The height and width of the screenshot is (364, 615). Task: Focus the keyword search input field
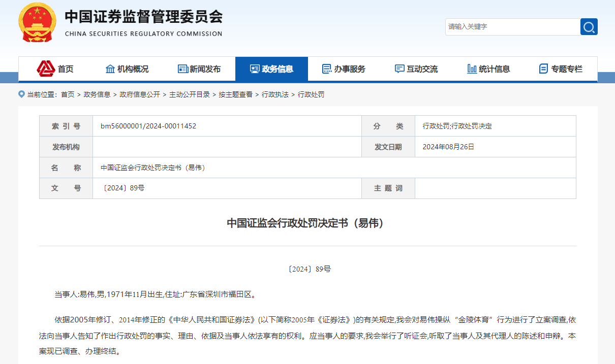[x=512, y=27]
